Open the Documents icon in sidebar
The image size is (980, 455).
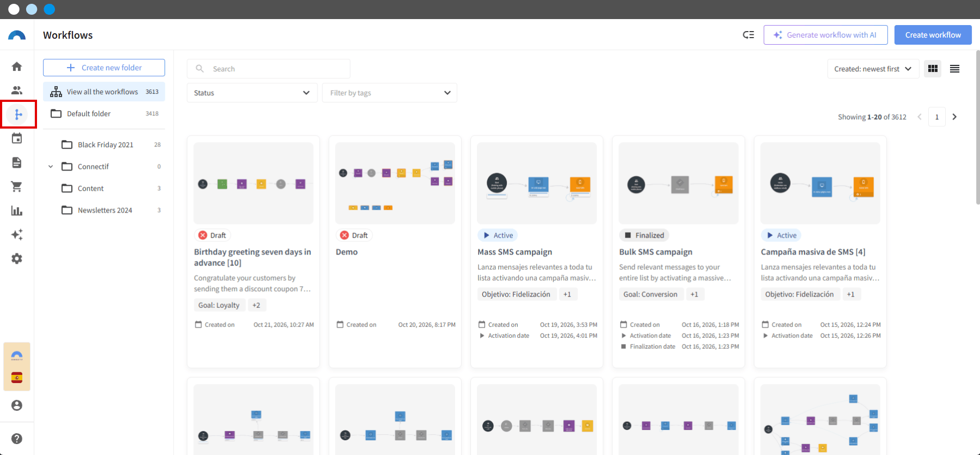pyautogui.click(x=17, y=162)
